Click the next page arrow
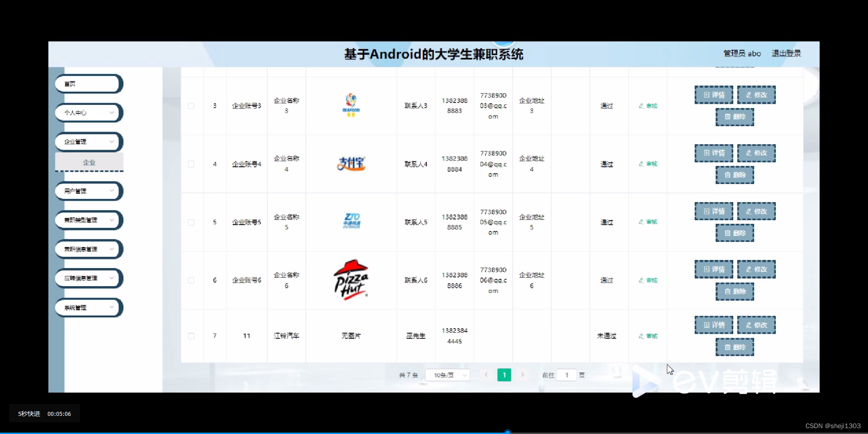This screenshot has height=434, width=868. 523,375
